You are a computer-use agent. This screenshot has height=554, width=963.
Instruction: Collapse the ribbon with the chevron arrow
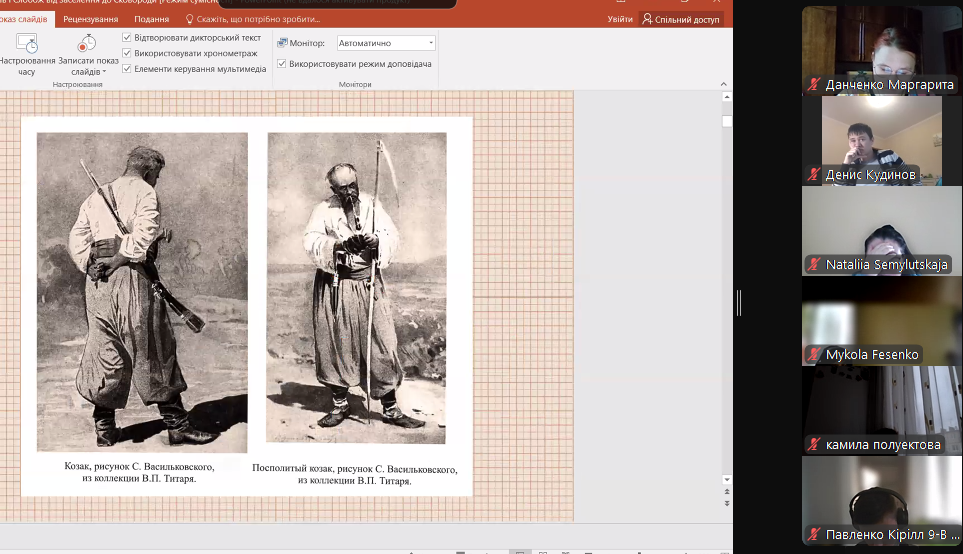723,84
